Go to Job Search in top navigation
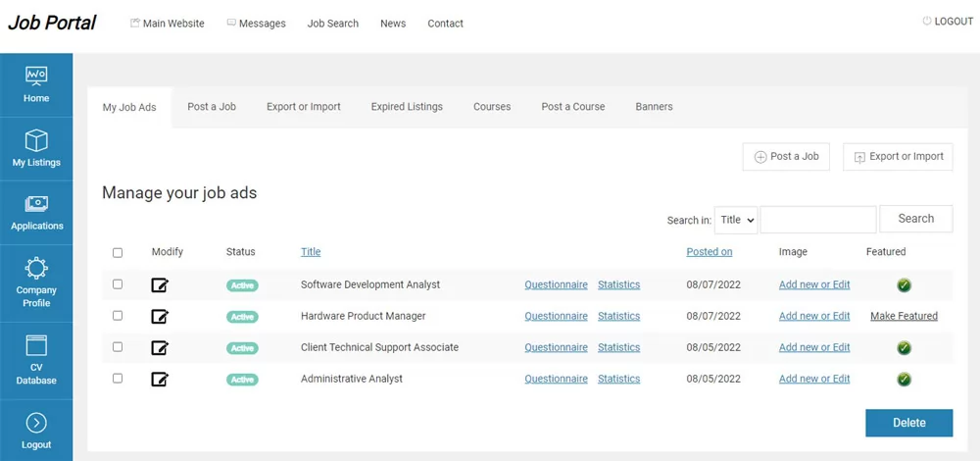The height and width of the screenshot is (461, 980). click(333, 24)
